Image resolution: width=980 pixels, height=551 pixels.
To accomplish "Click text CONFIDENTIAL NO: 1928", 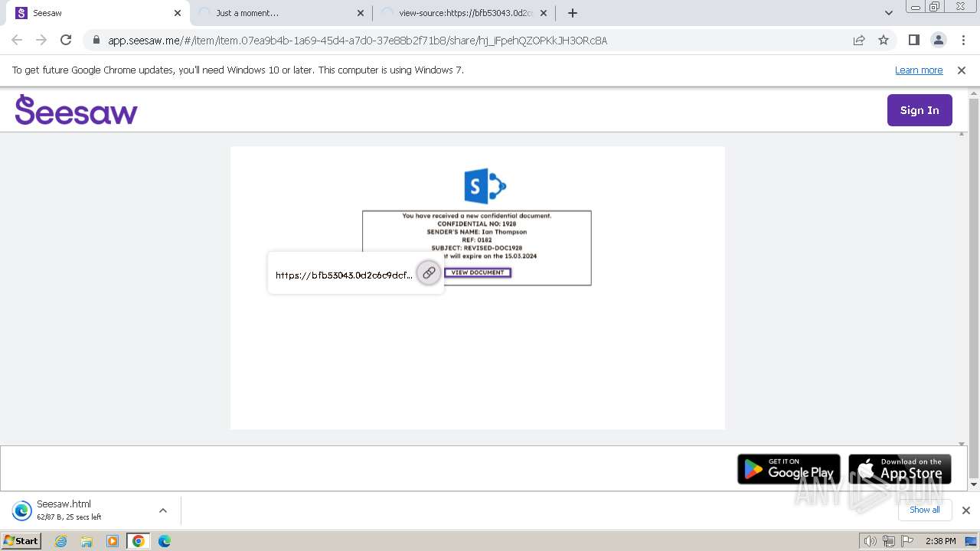I will tap(476, 223).
